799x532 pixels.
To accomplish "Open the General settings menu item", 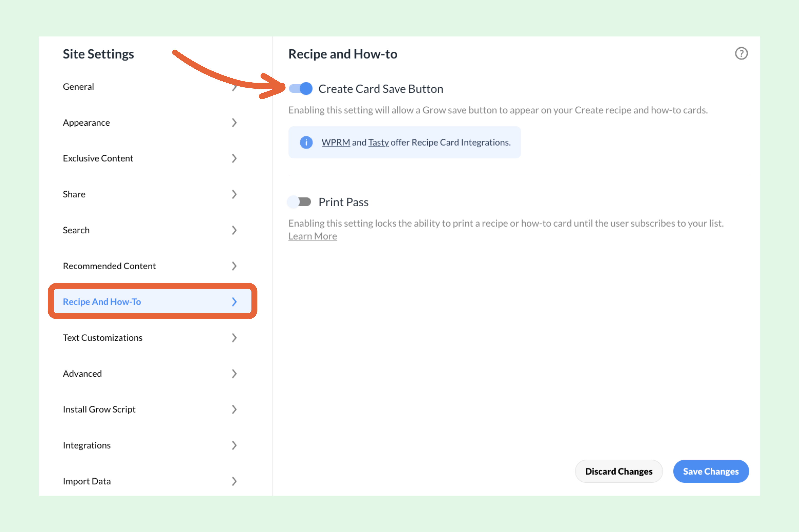I will click(x=78, y=87).
